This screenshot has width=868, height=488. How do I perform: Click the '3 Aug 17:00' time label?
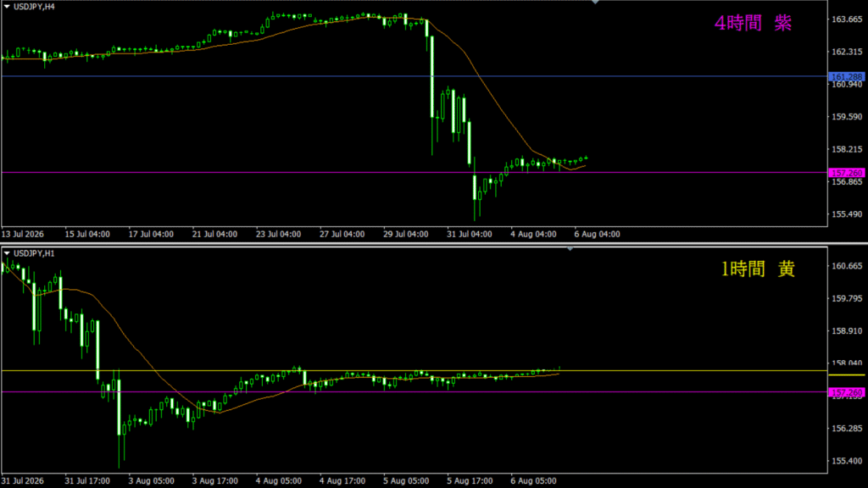214,481
